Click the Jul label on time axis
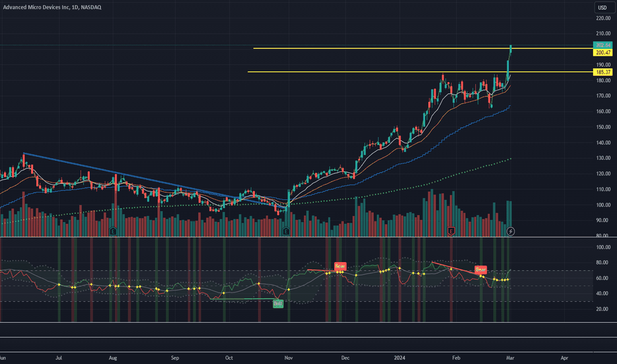 (x=59, y=358)
